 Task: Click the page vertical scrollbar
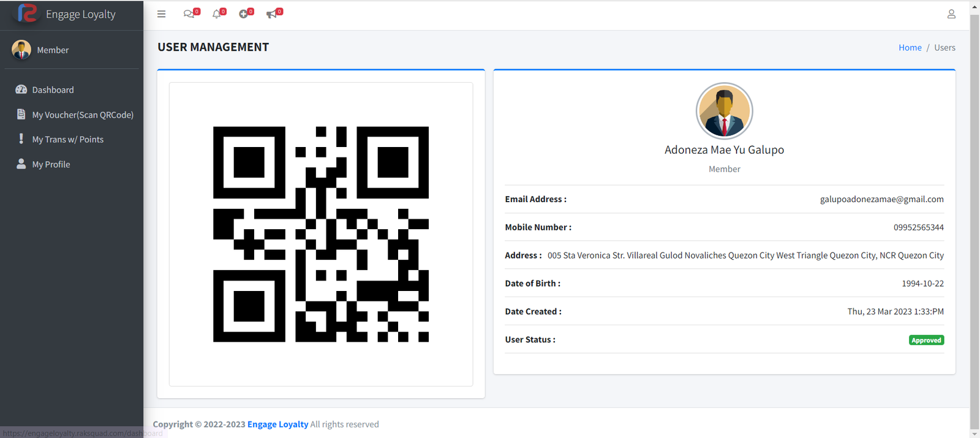pyautogui.click(x=974, y=214)
